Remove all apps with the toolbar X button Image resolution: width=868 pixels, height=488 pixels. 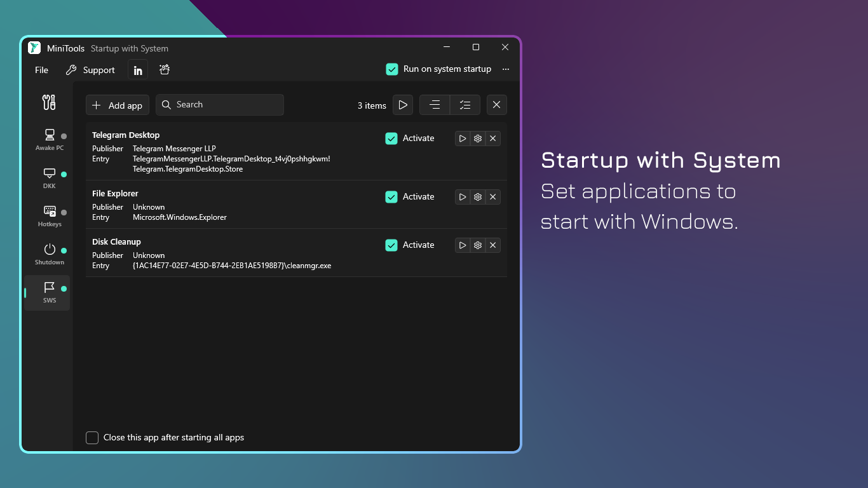point(497,105)
